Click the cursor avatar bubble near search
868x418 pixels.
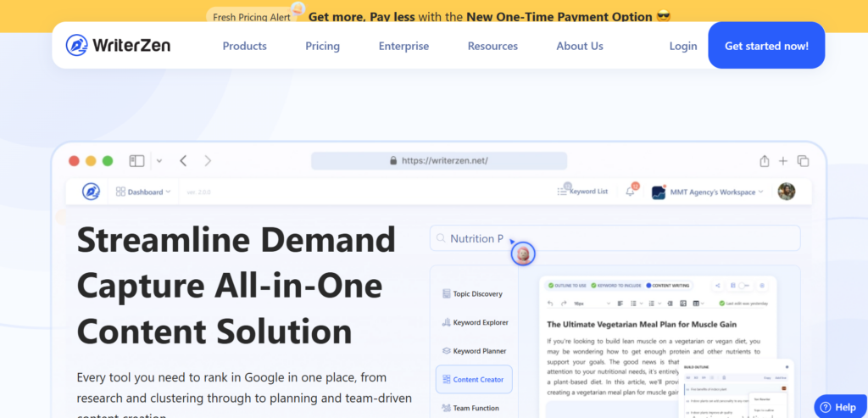(522, 254)
